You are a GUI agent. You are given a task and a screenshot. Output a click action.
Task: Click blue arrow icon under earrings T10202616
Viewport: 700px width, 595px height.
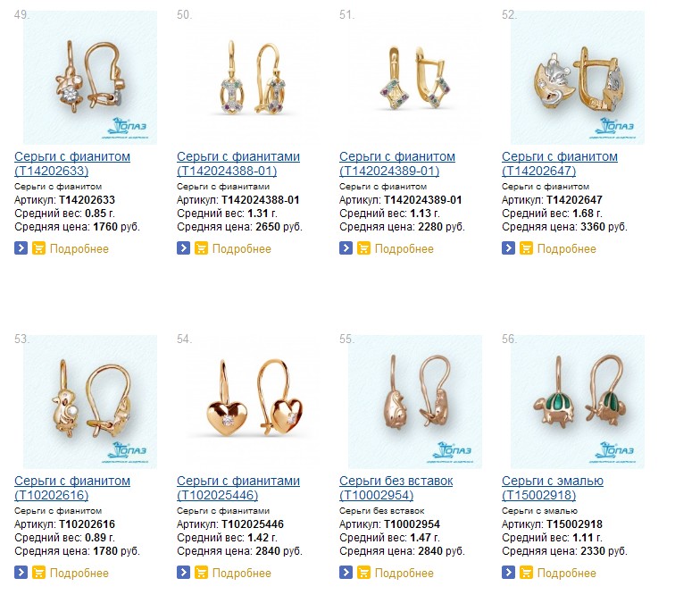[21, 572]
